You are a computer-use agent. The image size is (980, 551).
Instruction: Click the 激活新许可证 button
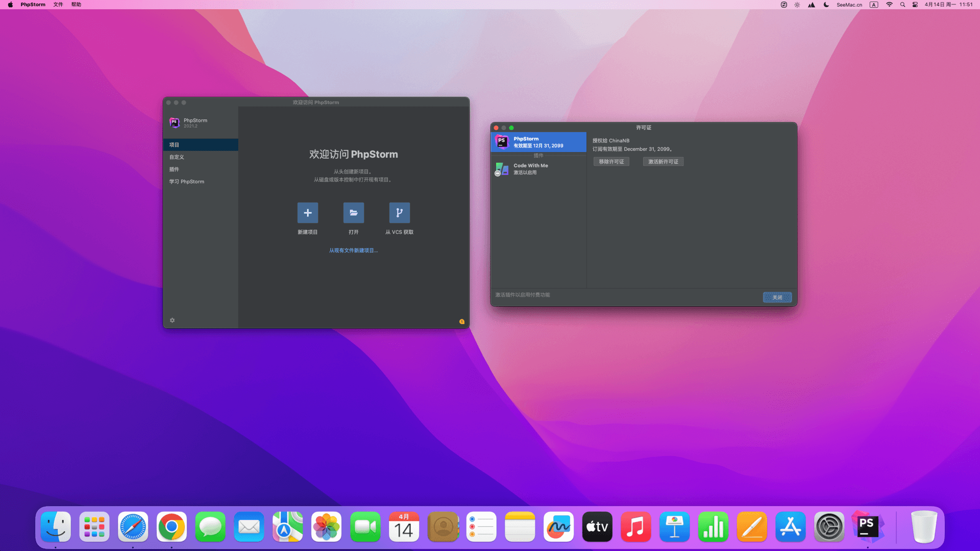[x=663, y=162]
